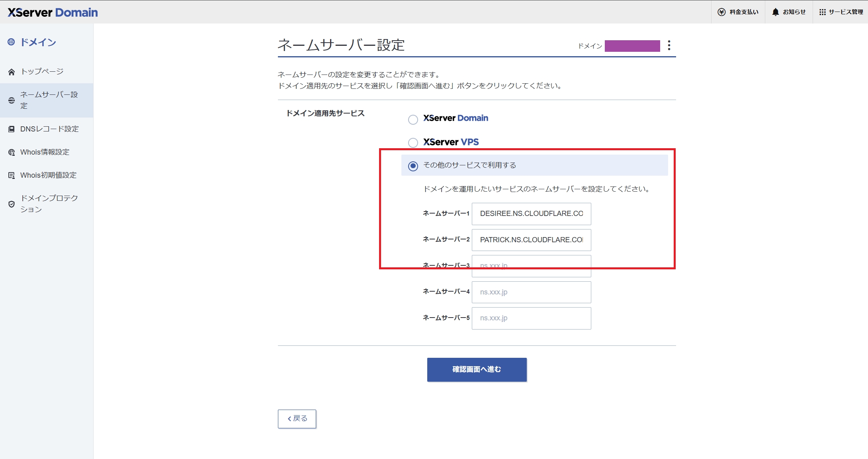Viewport: 868px width, 459px height.
Task: Open お知らせ in top bar
Action: (x=789, y=12)
